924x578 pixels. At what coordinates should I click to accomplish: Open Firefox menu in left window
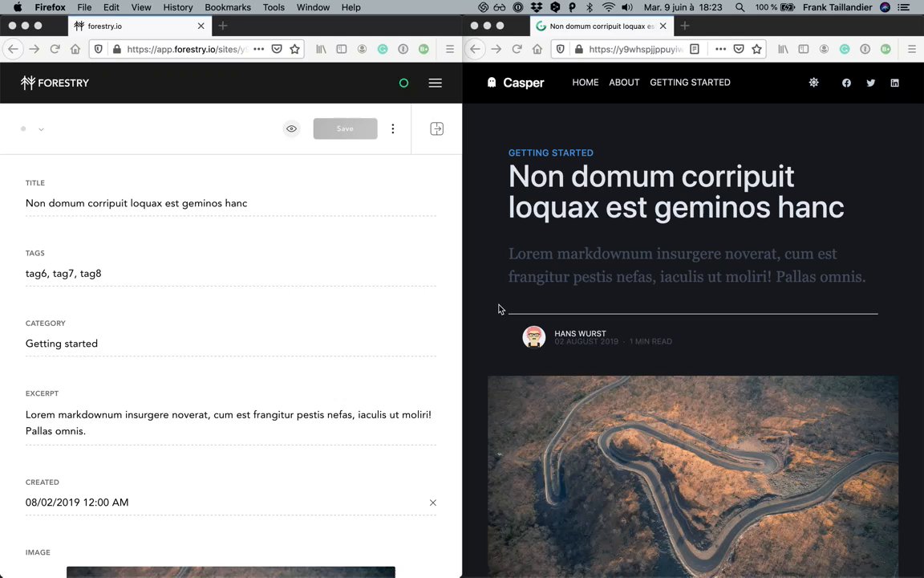(450, 49)
